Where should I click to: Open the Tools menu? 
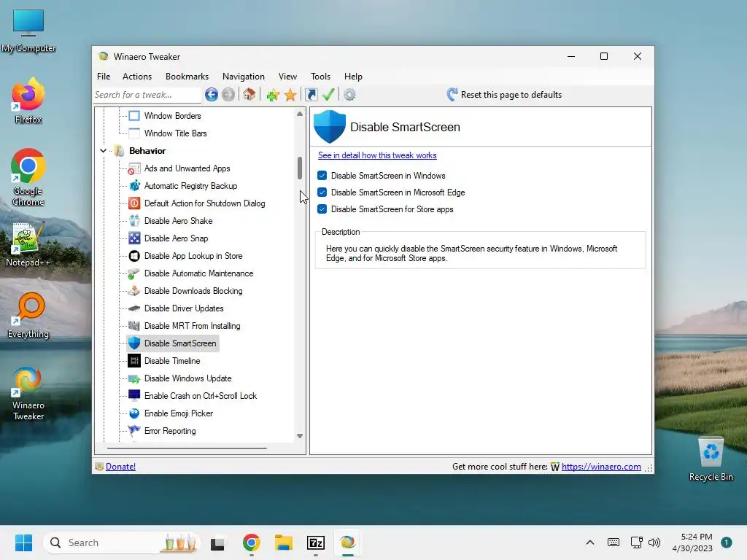pyautogui.click(x=321, y=76)
